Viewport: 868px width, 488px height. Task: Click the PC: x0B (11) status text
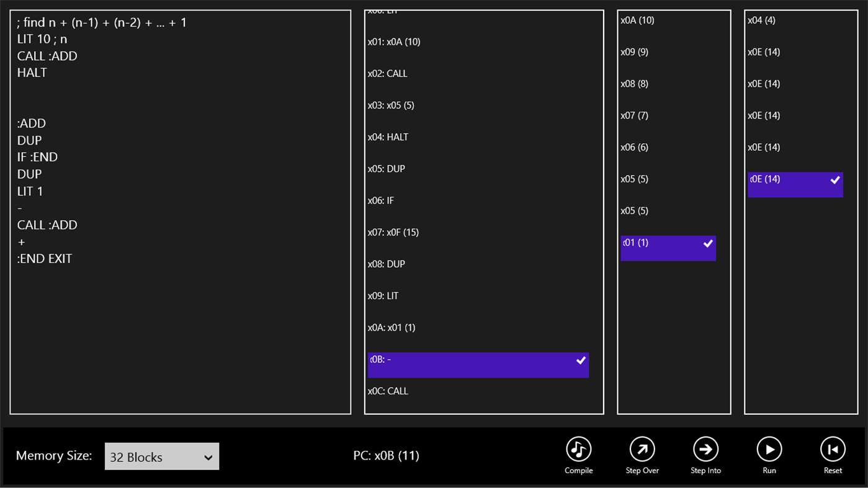[x=386, y=456]
